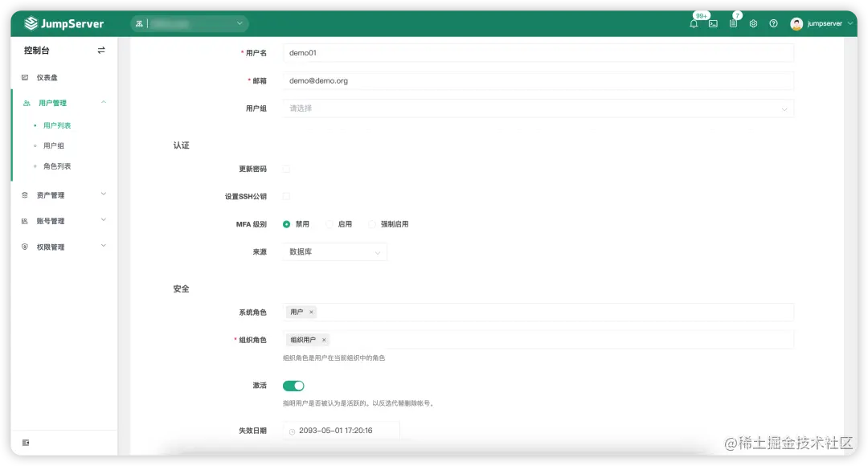
Task: Click the 失效日期 date field
Action: point(341,431)
